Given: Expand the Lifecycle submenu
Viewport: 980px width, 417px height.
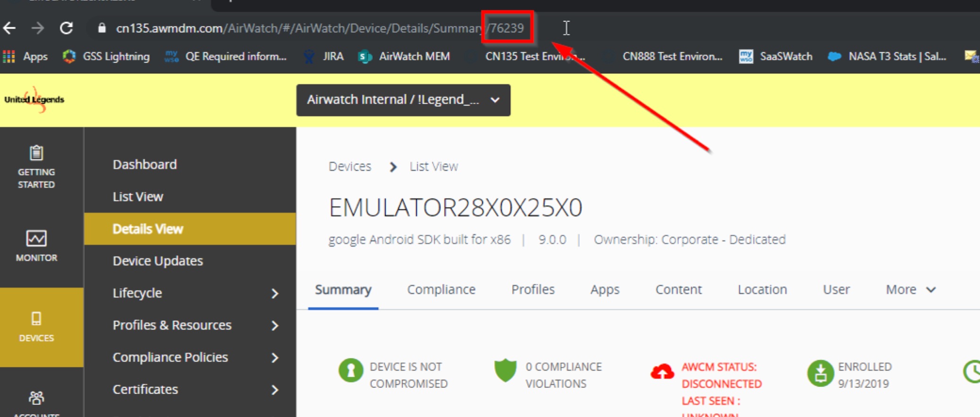Looking at the screenshot, I should (275, 293).
